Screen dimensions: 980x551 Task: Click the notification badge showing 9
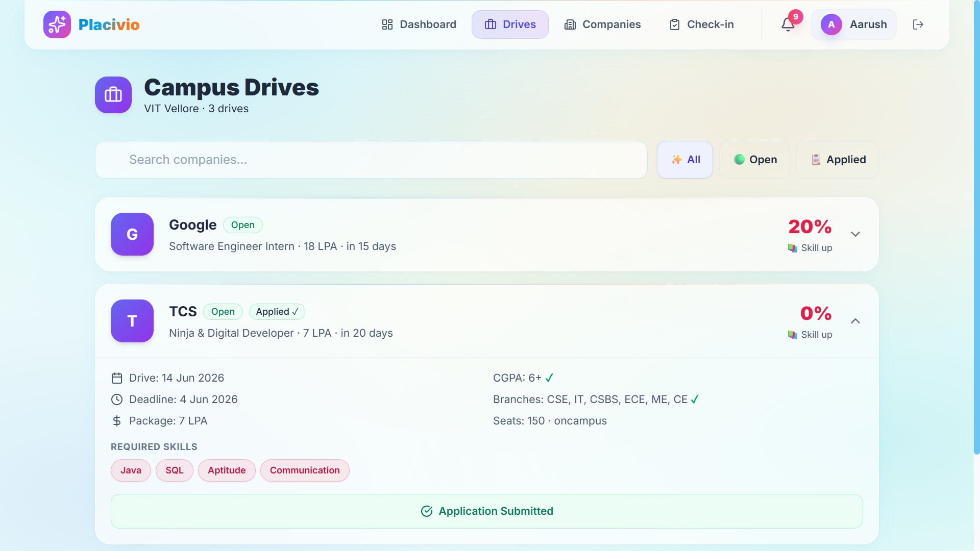point(796,17)
